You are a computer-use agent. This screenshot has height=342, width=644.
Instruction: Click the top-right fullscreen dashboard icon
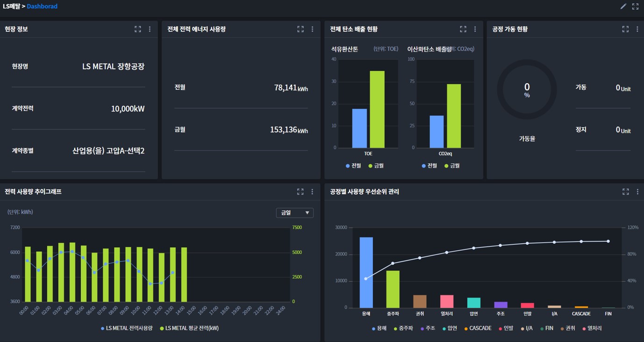[635, 7]
